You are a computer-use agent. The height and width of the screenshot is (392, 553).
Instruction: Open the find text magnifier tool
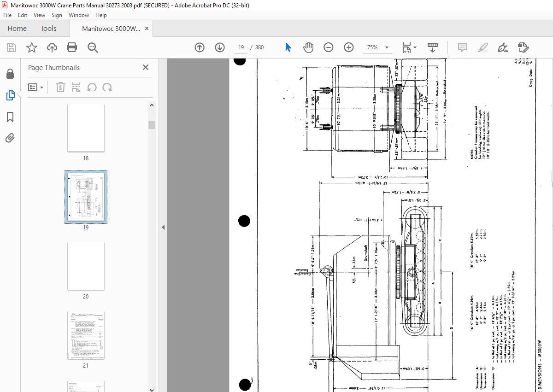93,47
